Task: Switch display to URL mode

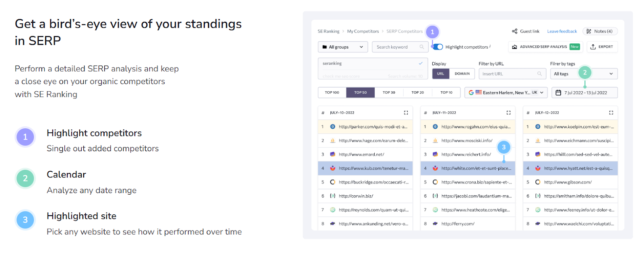Action: (440, 74)
